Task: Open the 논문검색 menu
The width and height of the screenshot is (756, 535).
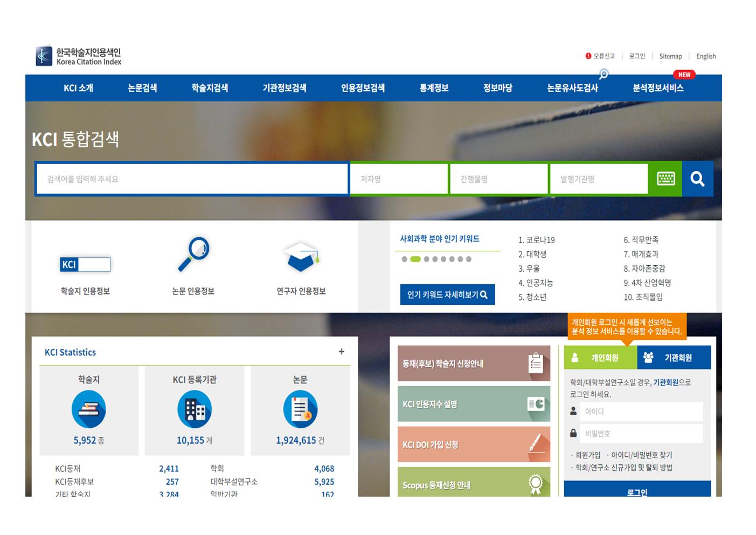Action: (142, 88)
